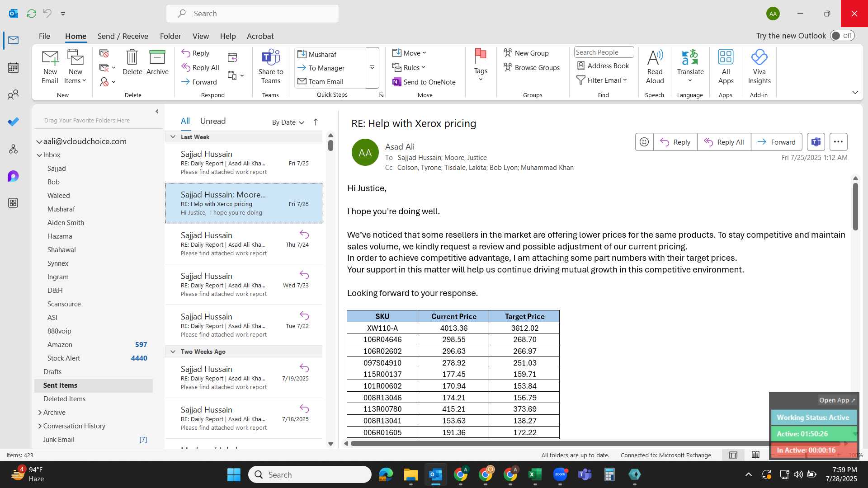Click the emoji reaction icon in reading pane

click(x=644, y=142)
